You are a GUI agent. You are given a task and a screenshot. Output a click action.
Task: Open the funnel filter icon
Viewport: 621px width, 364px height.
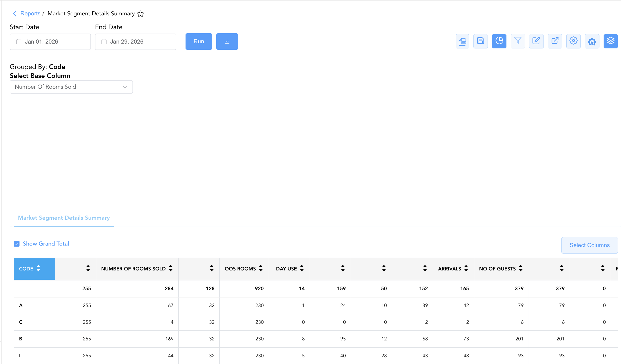click(518, 41)
